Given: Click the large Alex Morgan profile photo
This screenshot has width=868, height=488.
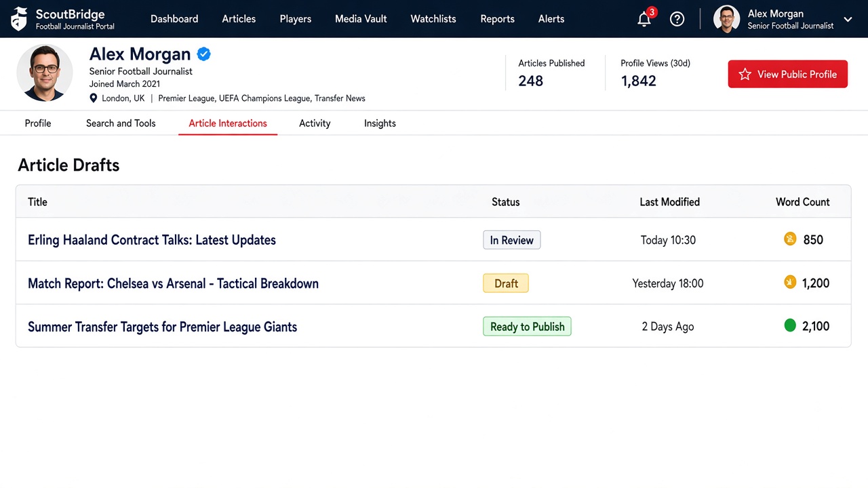Looking at the screenshot, I should pyautogui.click(x=45, y=73).
